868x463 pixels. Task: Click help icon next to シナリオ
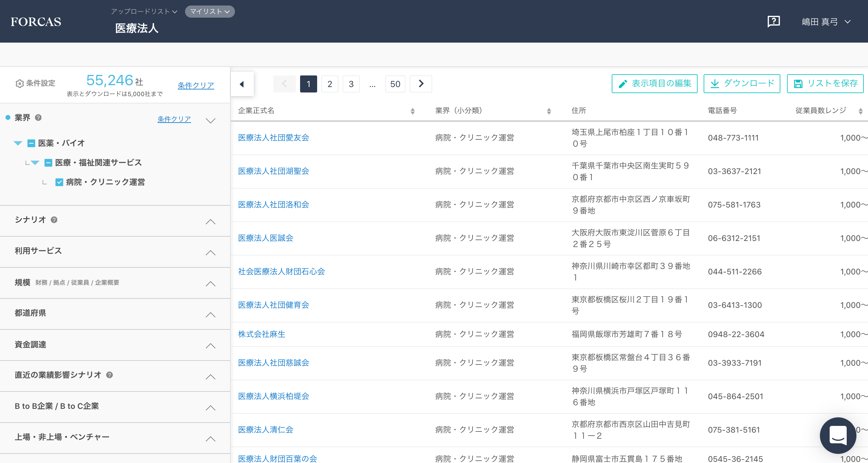(x=54, y=220)
